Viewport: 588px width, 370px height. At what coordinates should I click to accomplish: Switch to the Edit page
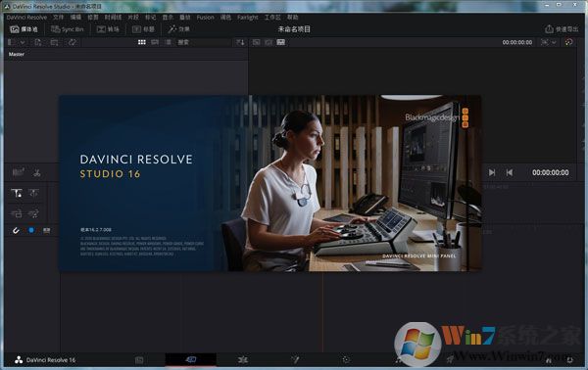243,360
